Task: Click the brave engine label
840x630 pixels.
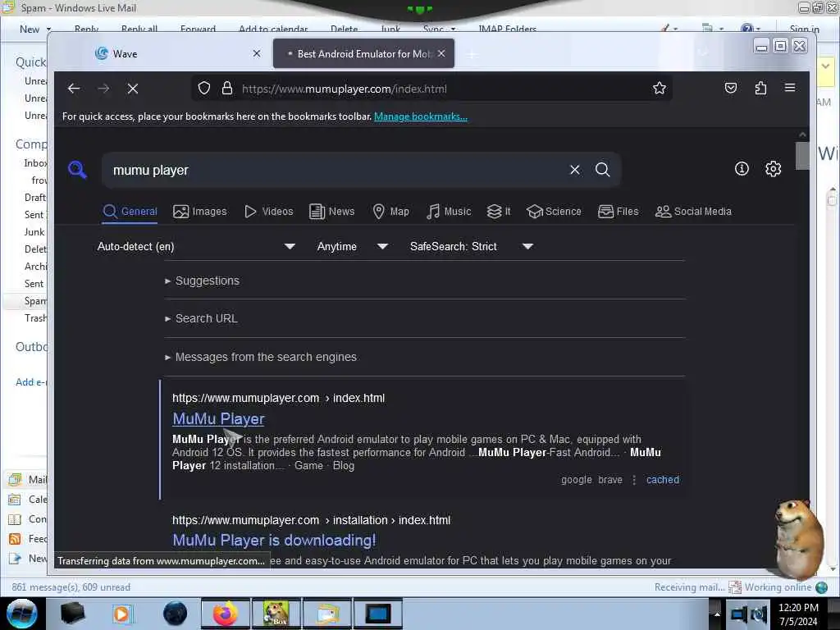Action: tap(610, 480)
